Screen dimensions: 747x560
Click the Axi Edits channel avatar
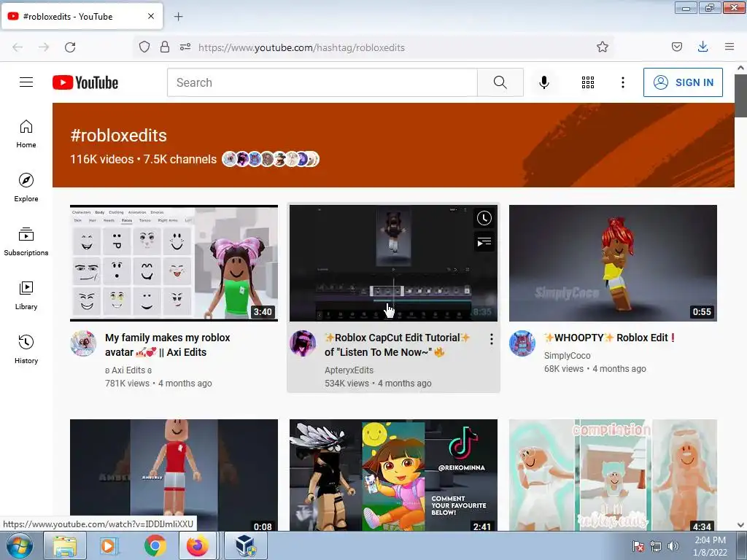pyautogui.click(x=83, y=343)
